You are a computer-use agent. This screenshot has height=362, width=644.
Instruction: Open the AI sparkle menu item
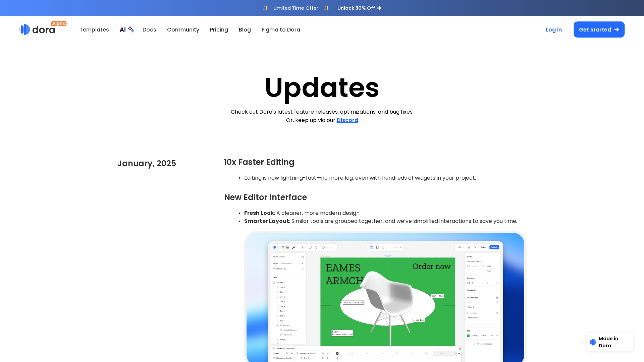(x=126, y=29)
